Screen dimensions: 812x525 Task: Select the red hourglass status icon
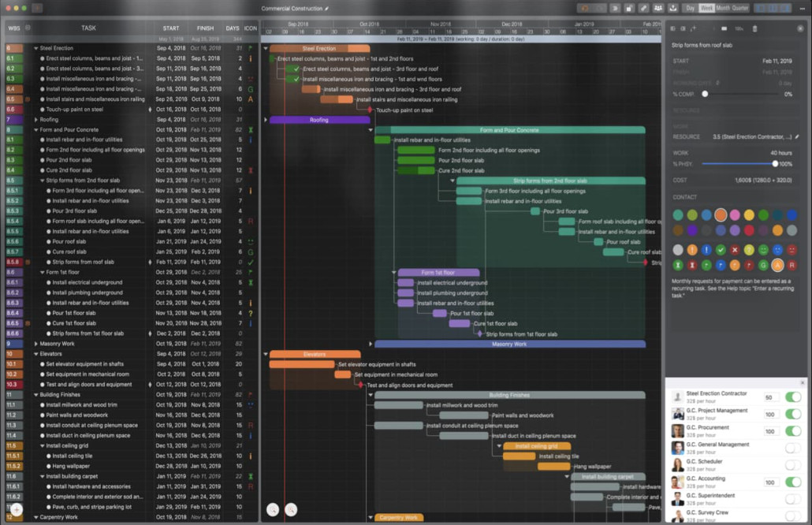click(x=692, y=265)
